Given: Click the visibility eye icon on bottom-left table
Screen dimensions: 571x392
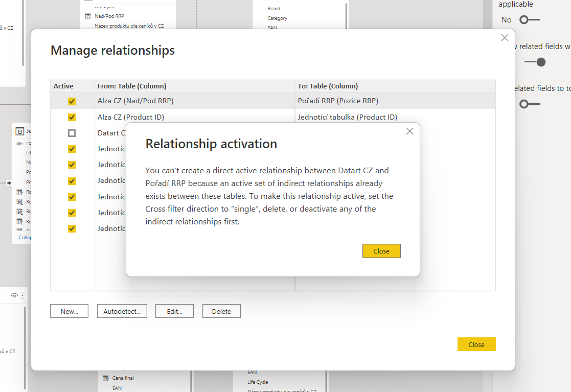Looking at the screenshot, I should (14, 295).
